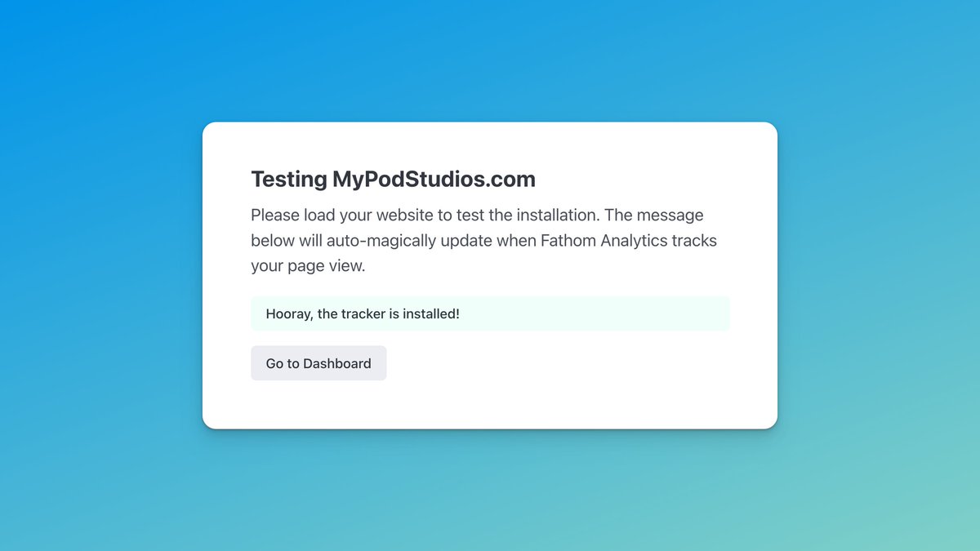
Task: Click the "Hooray, the tracker is installed!" message
Action: 363,313
